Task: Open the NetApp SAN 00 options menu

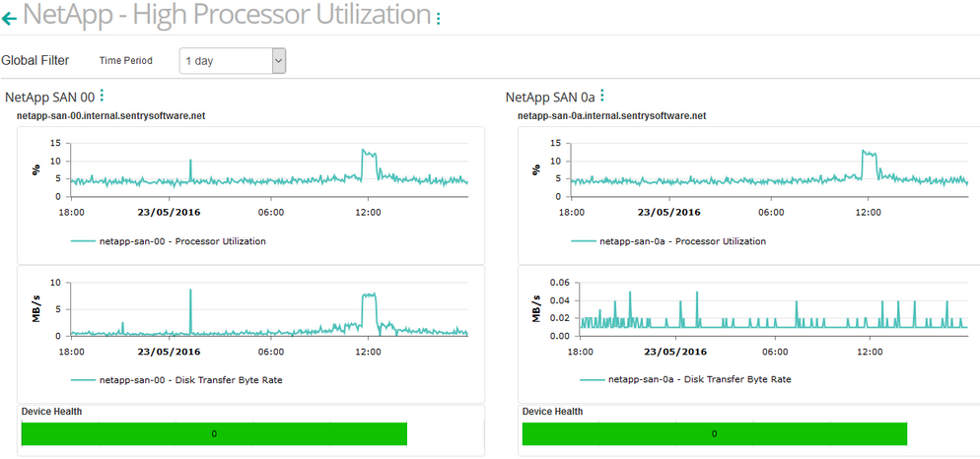Action: (x=102, y=96)
